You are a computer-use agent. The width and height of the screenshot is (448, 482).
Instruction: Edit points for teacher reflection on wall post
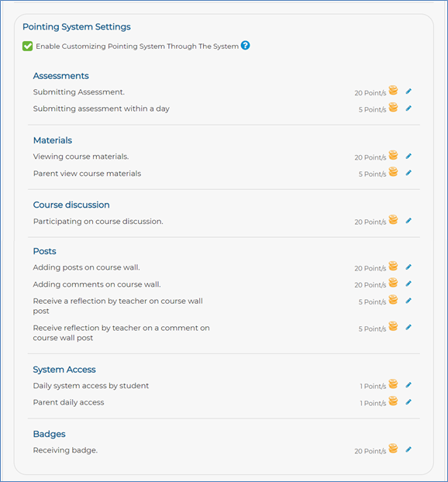408,301
